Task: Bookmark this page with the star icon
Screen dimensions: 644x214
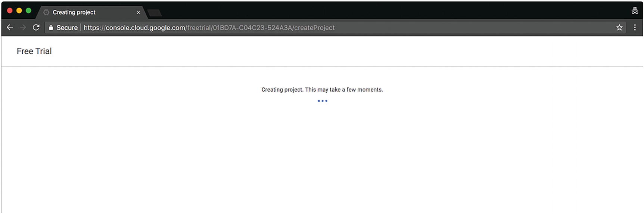Action: click(619, 27)
